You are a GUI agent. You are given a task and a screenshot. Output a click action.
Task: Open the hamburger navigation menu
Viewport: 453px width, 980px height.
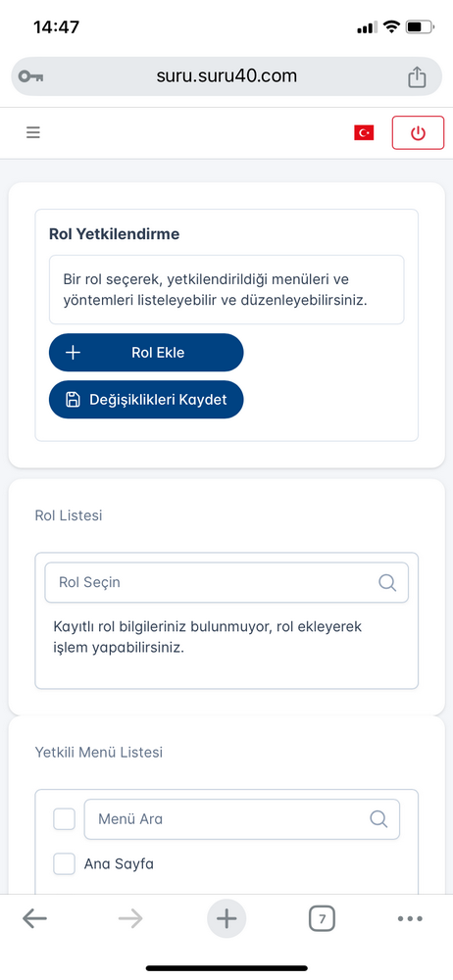click(x=33, y=132)
